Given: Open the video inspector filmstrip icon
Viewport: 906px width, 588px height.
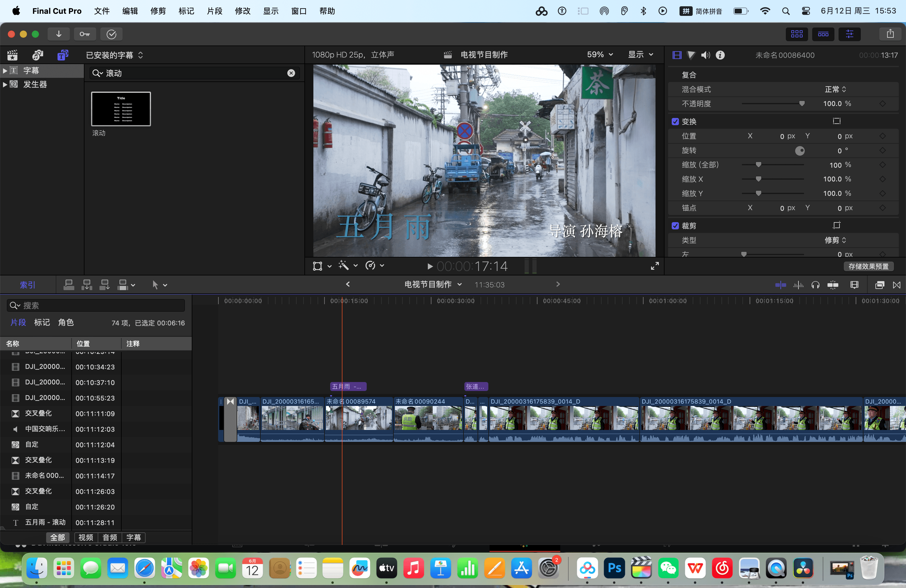Looking at the screenshot, I should 677,55.
